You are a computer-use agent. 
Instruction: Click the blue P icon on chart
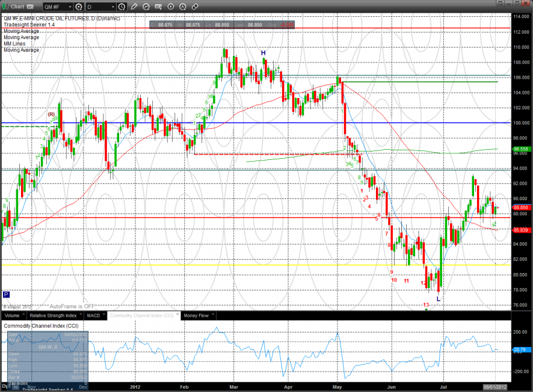click(6, 295)
